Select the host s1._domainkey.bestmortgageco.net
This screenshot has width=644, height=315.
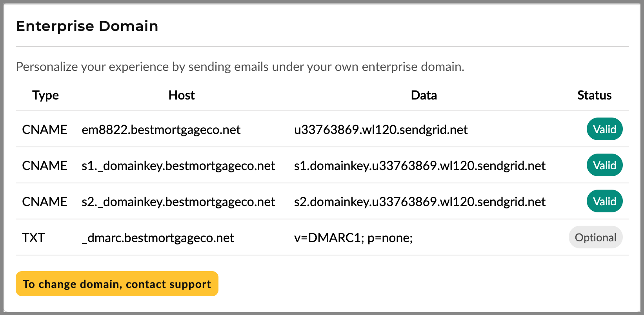pos(178,165)
